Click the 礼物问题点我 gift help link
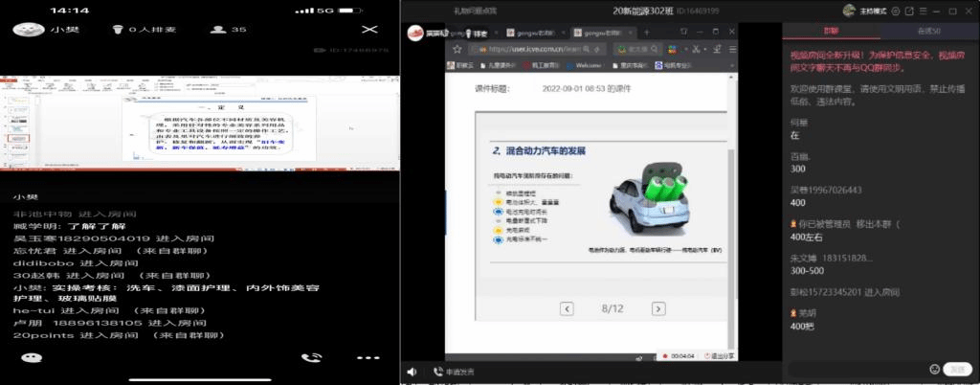Screen dimensions: 980x385 pyautogui.click(x=476, y=11)
